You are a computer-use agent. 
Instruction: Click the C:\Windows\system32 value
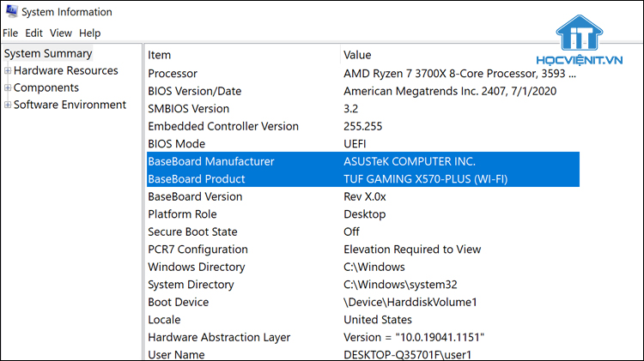pyautogui.click(x=400, y=285)
